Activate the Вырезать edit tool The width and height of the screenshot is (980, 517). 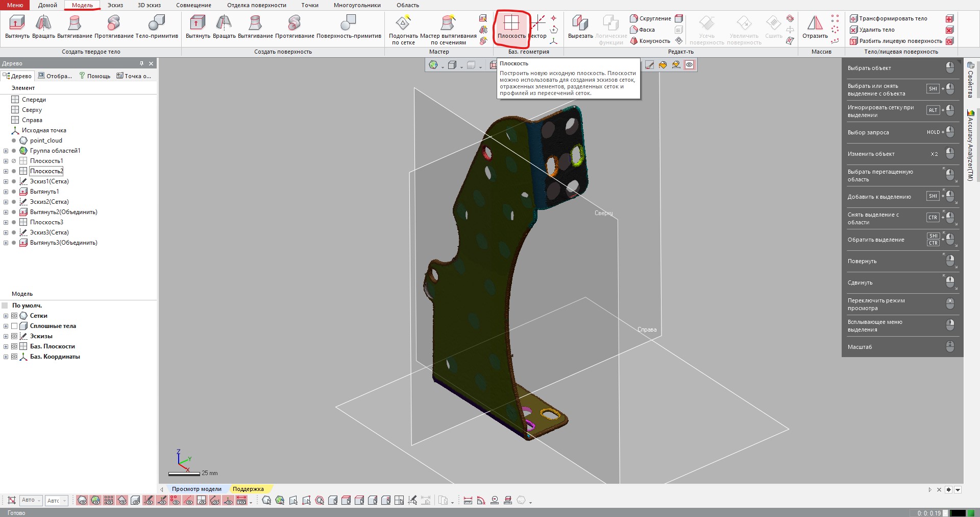[x=580, y=27]
